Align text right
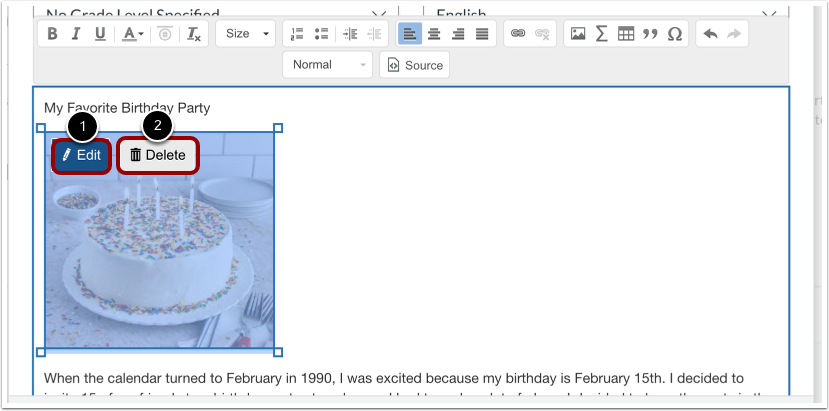The image size is (829, 411). click(x=458, y=34)
